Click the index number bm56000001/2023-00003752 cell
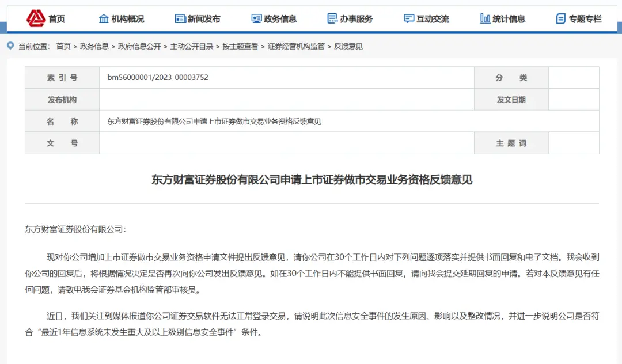The image size is (622, 364). click(286, 77)
